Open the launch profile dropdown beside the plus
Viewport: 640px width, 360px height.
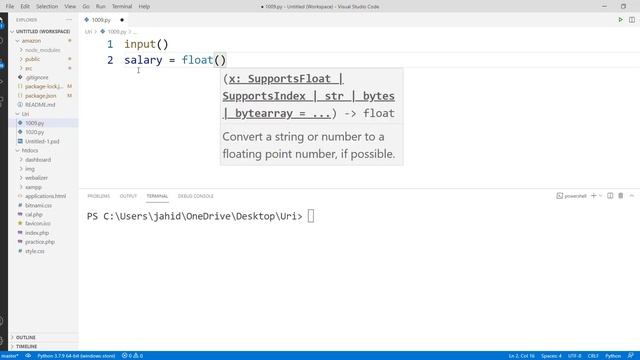(x=600, y=196)
